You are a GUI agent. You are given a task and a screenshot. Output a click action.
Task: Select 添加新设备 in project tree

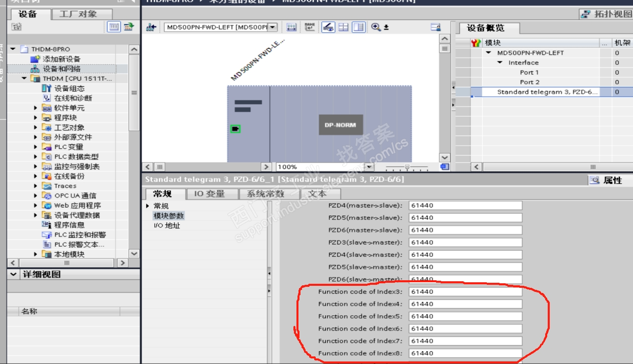[61, 59]
